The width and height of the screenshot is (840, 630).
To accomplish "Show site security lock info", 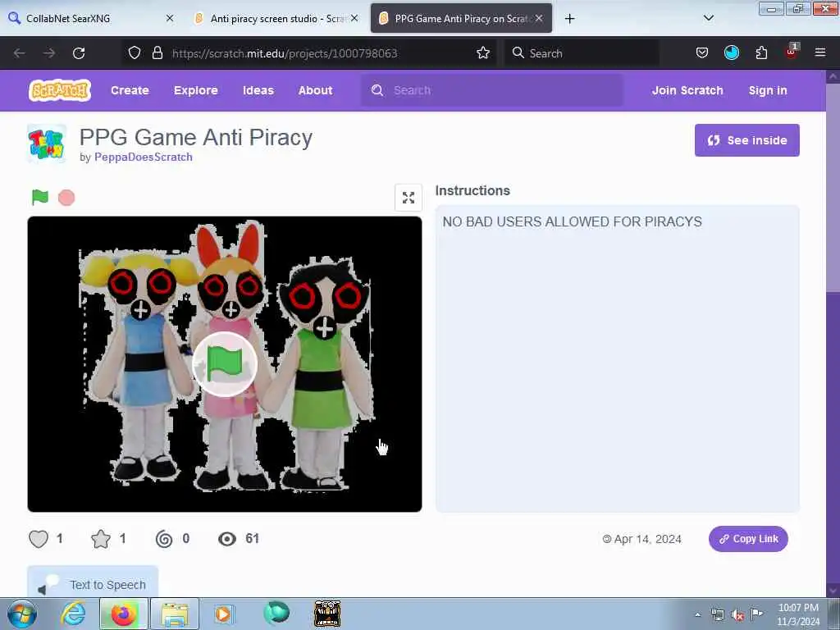I will point(157,52).
